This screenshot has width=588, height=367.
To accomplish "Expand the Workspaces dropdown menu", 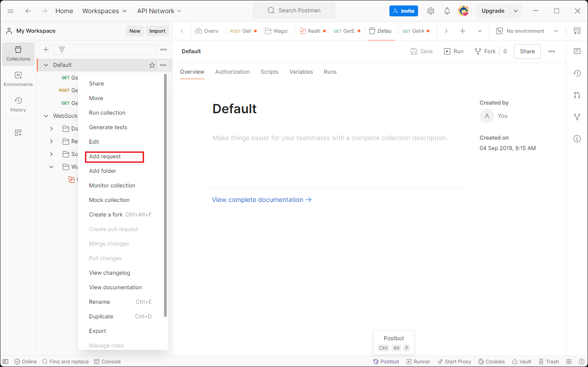I will [x=105, y=11].
